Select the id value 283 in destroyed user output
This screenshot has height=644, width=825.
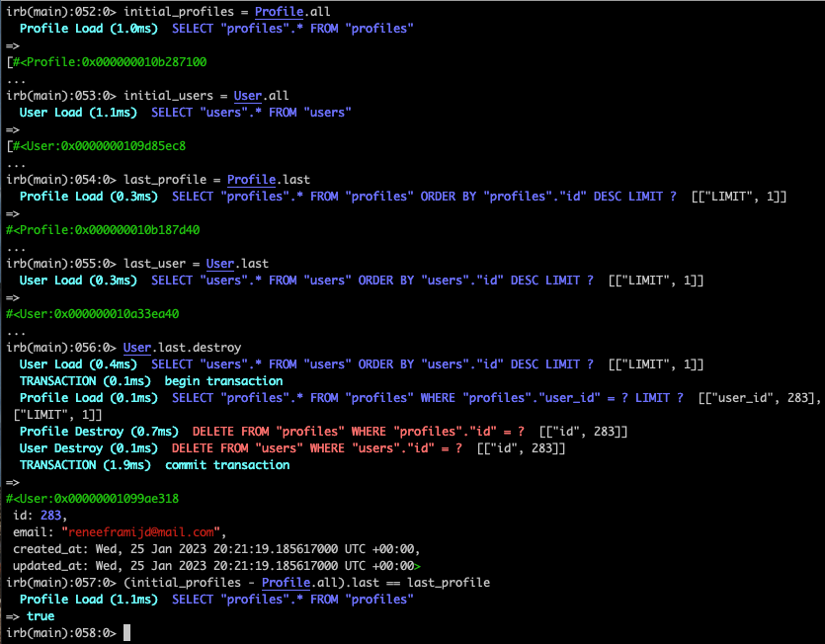[51, 515]
